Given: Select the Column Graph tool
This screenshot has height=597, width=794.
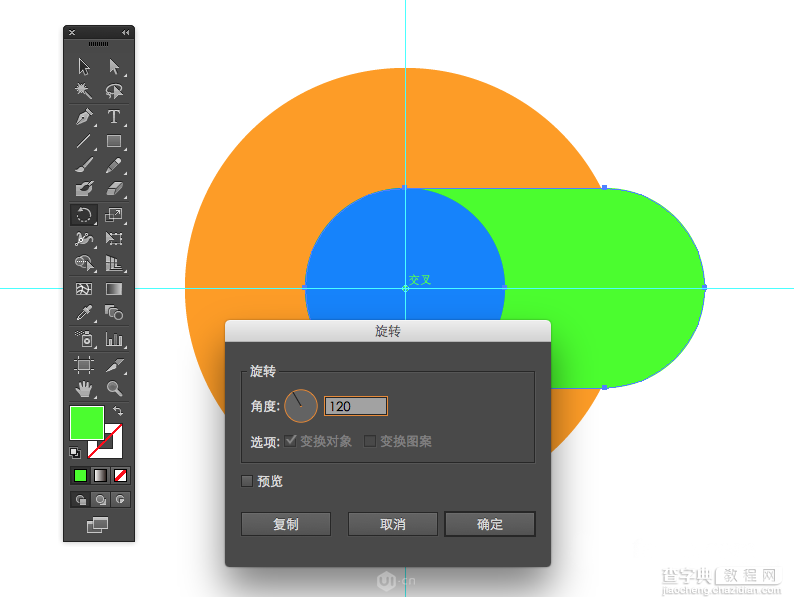Looking at the screenshot, I should (x=114, y=339).
